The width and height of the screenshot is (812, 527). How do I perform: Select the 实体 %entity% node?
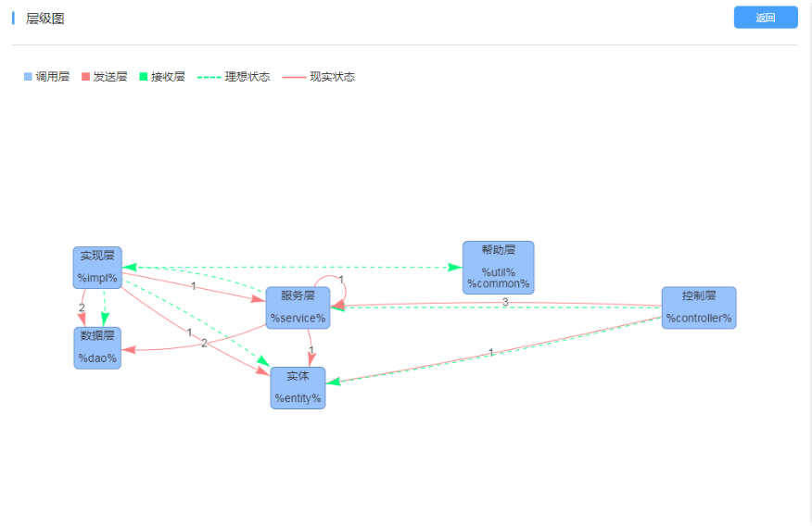[x=298, y=387]
